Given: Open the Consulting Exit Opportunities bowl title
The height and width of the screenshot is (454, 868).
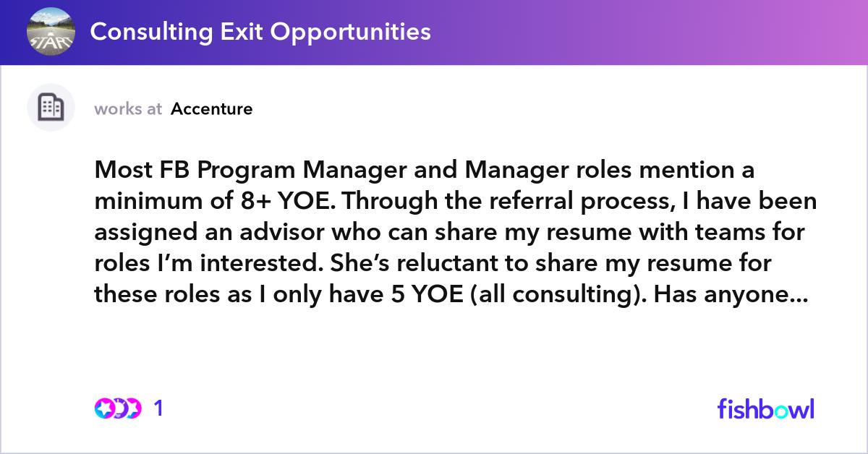Looking at the screenshot, I should 260,31.
